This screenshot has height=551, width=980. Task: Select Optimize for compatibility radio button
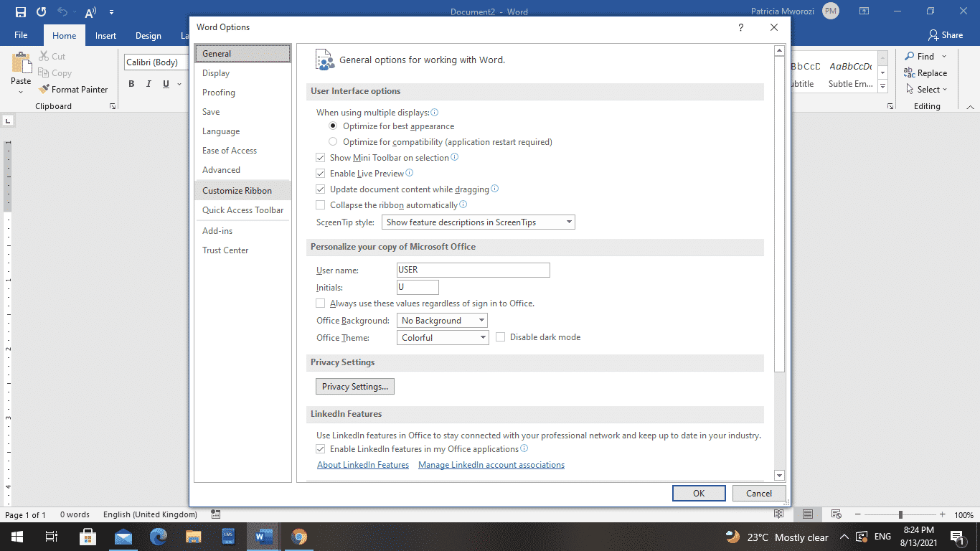click(332, 141)
